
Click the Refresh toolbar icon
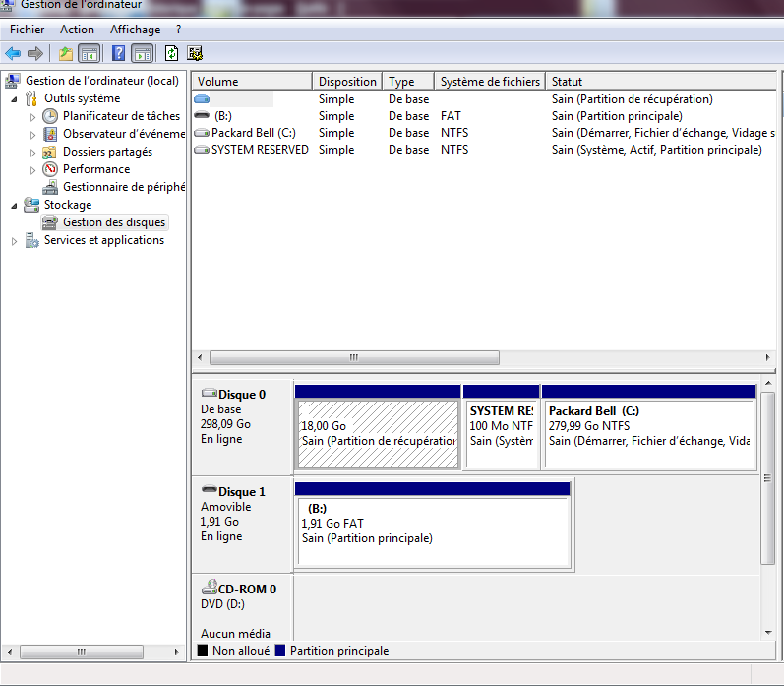172,53
